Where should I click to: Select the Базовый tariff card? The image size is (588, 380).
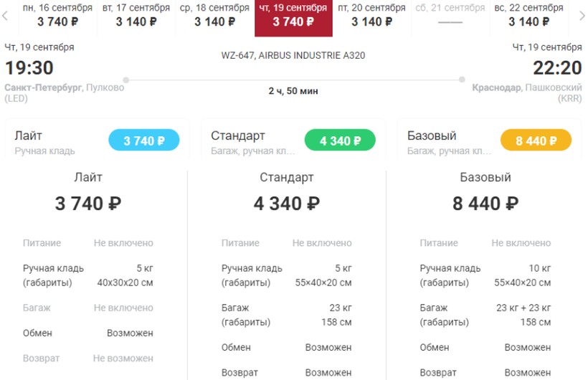coord(489,139)
